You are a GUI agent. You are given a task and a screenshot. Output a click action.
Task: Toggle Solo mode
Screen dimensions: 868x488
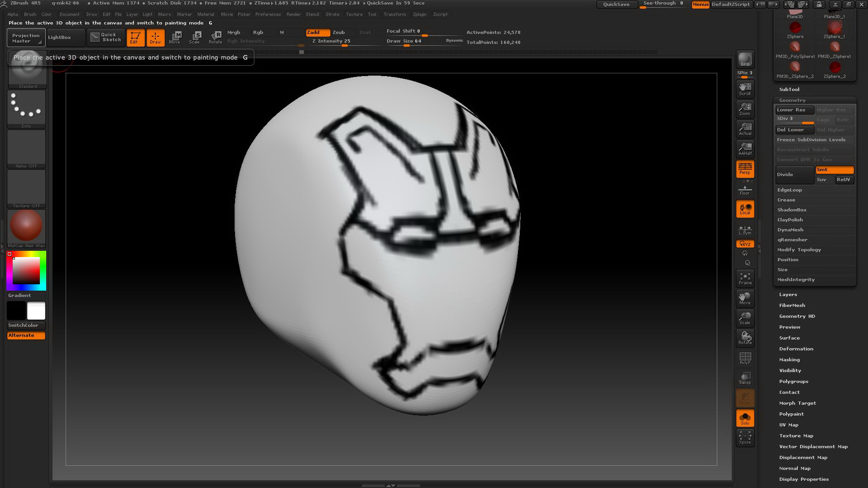[x=745, y=418]
